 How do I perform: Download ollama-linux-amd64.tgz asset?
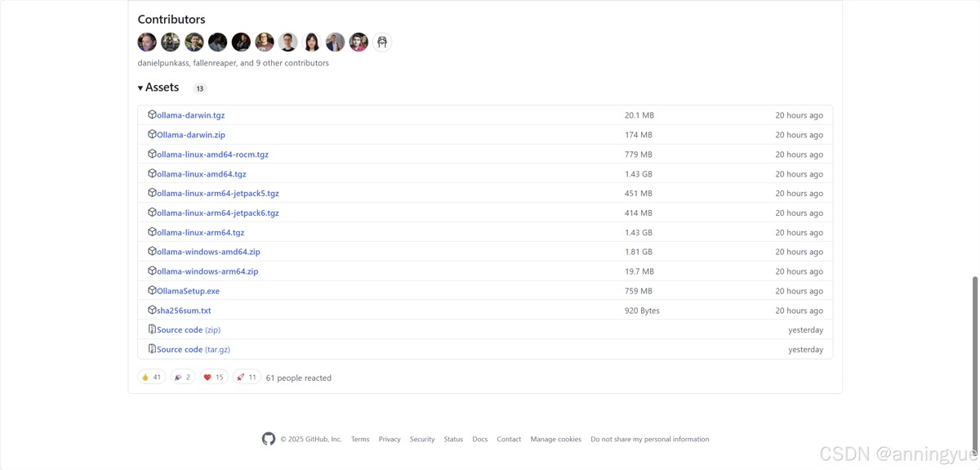point(202,174)
